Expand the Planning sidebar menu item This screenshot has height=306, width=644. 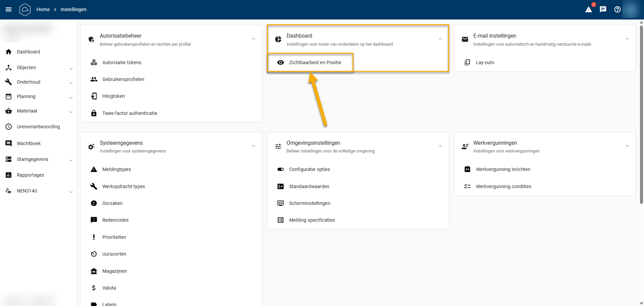[71, 97]
